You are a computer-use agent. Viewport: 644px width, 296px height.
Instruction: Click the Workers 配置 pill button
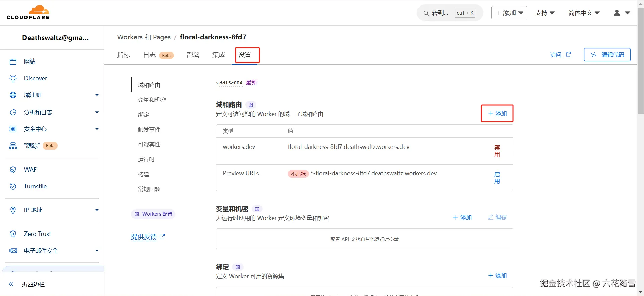click(153, 214)
